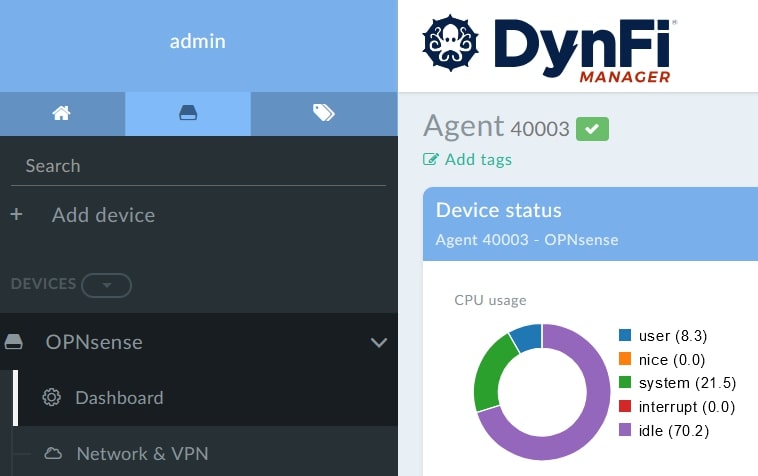Click the DynFi octopus logo icon
This screenshot has height=476, width=758.
pyautogui.click(x=450, y=43)
